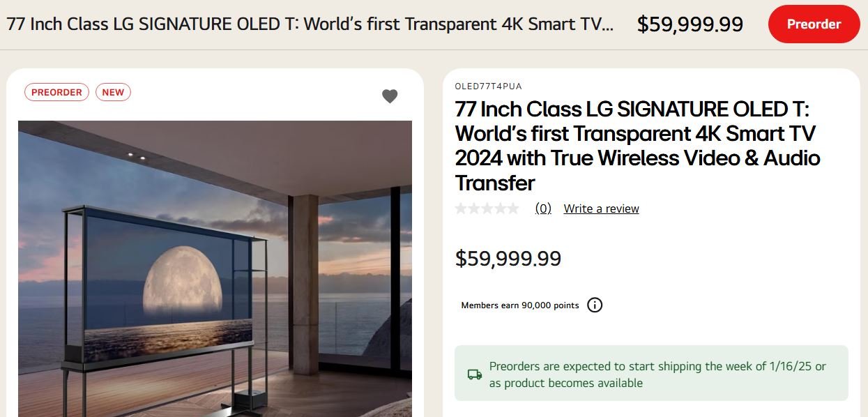Click the truck icon in shipping notice
This screenshot has width=868, height=417.
[x=474, y=374]
